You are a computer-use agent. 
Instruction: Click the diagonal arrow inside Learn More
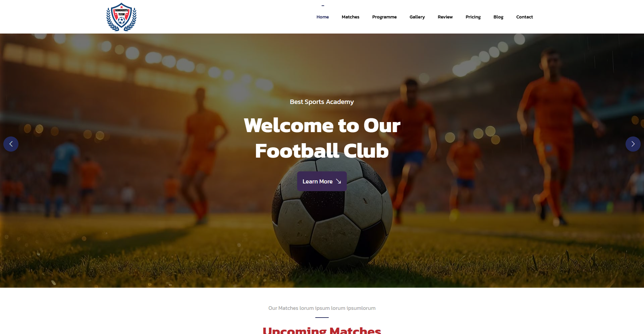click(338, 181)
